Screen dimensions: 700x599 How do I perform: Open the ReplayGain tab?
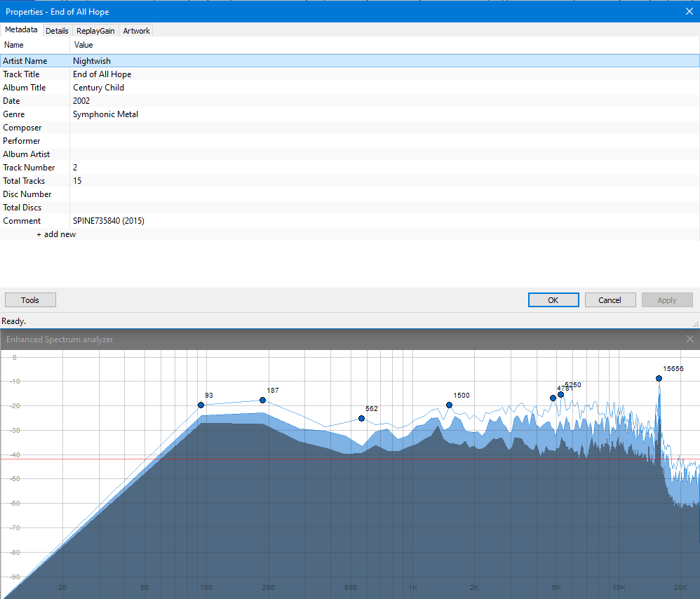(95, 31)
